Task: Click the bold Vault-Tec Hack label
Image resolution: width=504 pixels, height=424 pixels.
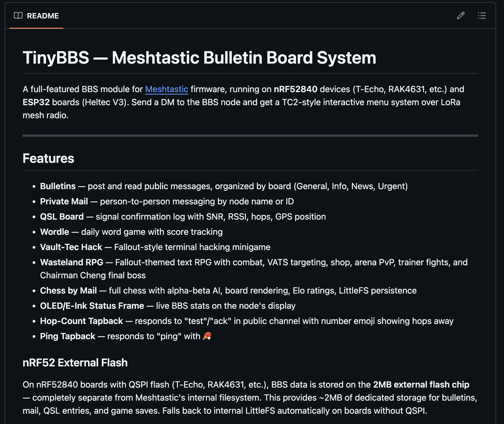Action: coord(71,247)
